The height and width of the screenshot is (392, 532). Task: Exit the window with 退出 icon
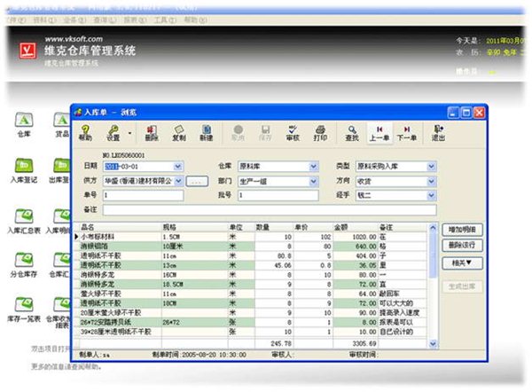pos(438,132)
